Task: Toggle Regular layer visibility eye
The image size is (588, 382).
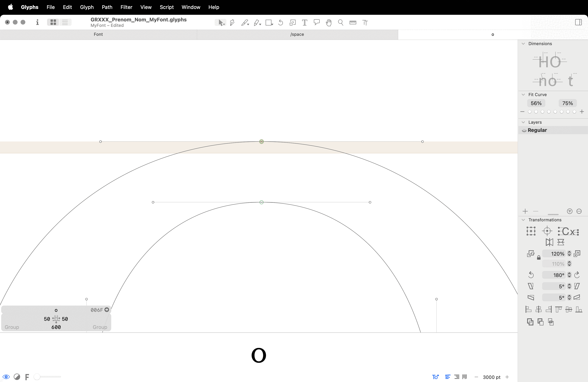Action: pyautogui.click(x=524, y=131)
